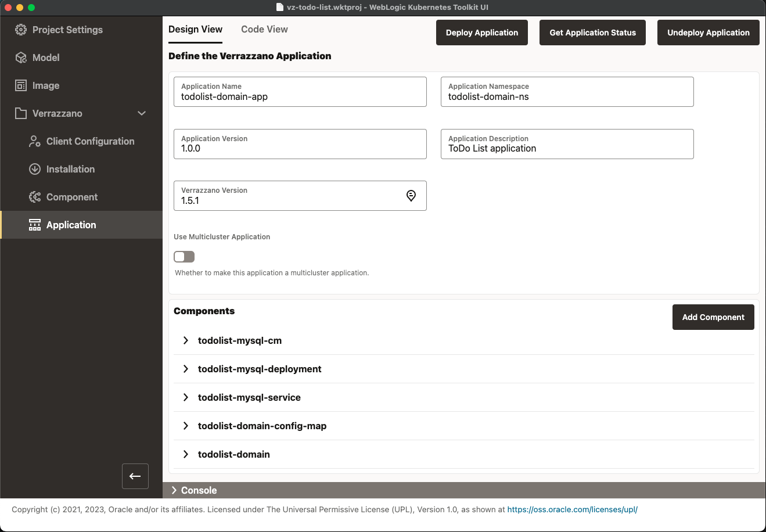Expand the todolist-mysql-deployment component

pos(186,369)
